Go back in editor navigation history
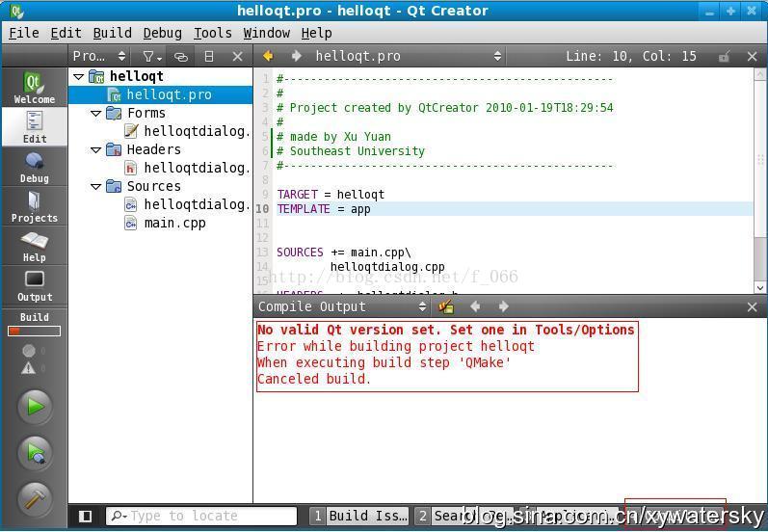Image resolution: width=768 pixels, height=532 pixels. (268, 56)
